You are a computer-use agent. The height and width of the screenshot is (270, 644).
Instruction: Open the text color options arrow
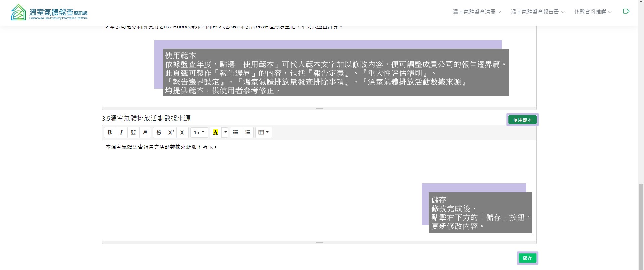tap(225, 133)
